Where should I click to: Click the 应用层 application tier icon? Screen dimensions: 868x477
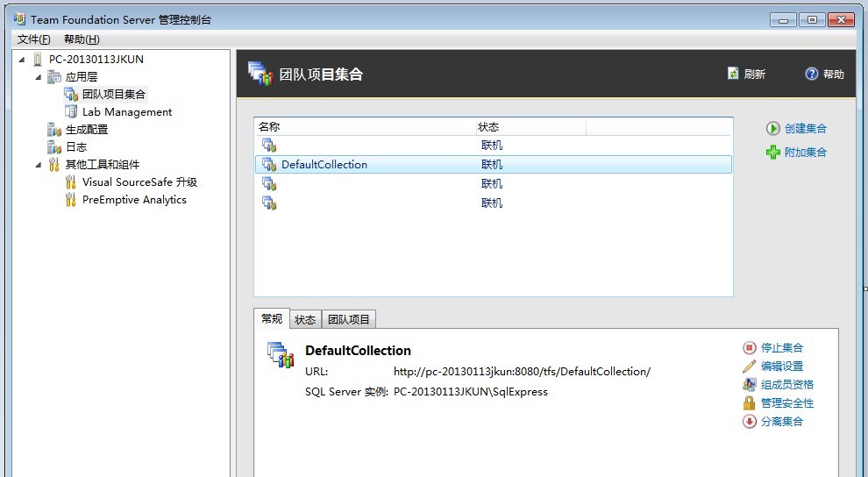point(54,76)
